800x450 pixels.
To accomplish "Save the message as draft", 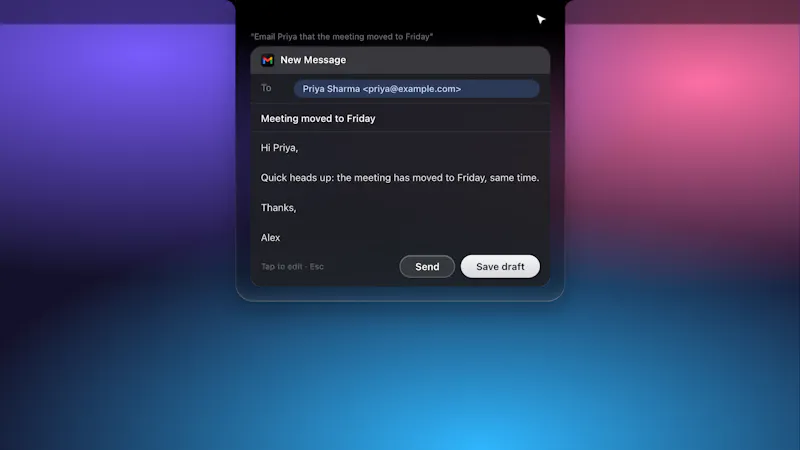I will (500, 266).
